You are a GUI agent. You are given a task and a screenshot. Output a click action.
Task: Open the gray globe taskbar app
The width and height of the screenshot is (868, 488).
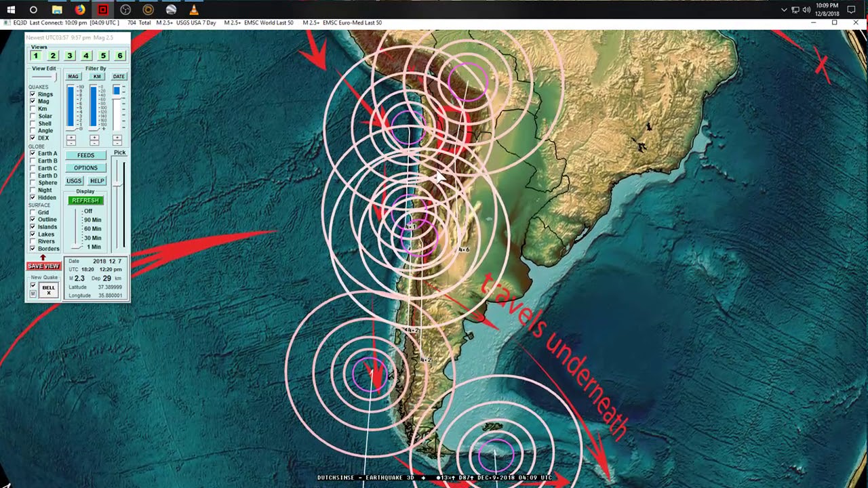pyautogui.click(x=172, y=9)
